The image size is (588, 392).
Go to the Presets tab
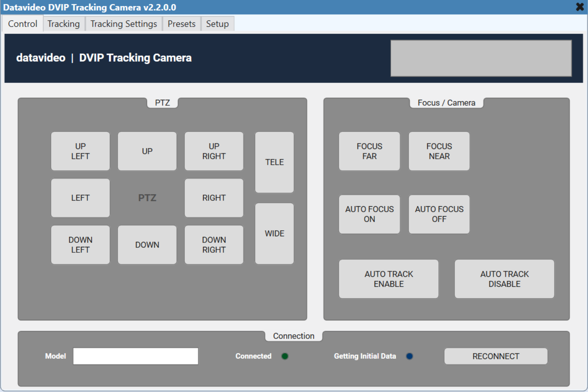point(181,24)
